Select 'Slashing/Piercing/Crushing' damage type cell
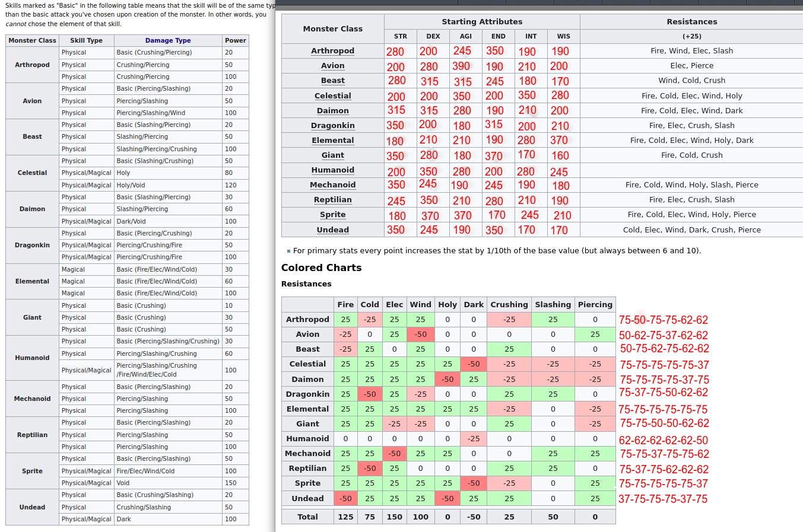Image resolution: width=803 pixels, height=532 pixels. tap(168, 149)
